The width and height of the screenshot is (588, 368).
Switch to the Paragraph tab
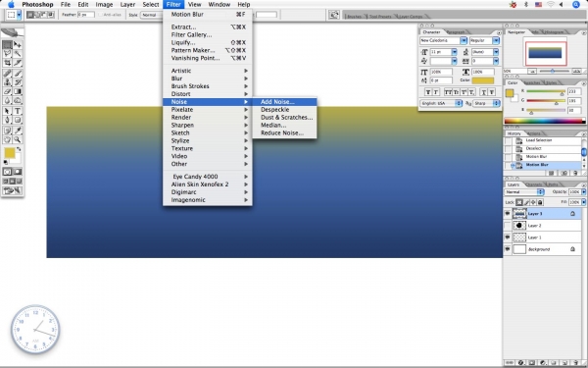[456, 32]
